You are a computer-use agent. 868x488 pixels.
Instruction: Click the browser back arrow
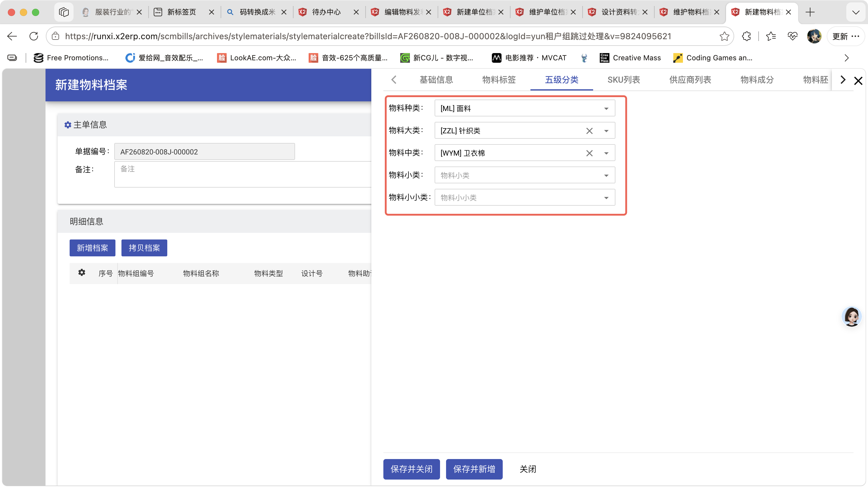coord(12,36)
